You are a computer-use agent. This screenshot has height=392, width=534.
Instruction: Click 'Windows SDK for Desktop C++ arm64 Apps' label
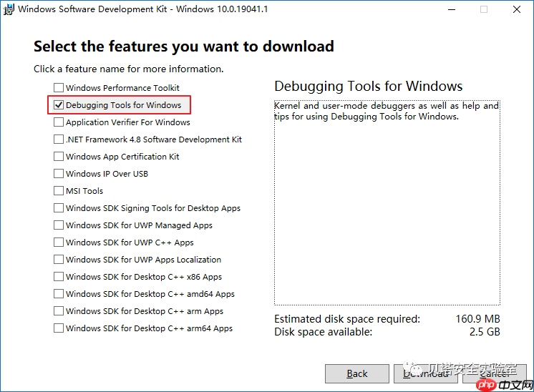pos(149,328)
